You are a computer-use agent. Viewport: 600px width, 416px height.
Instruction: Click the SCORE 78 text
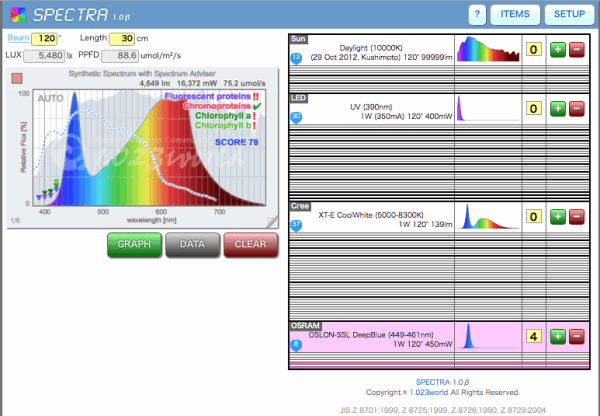pyautogui.click(x=236, y=142)
